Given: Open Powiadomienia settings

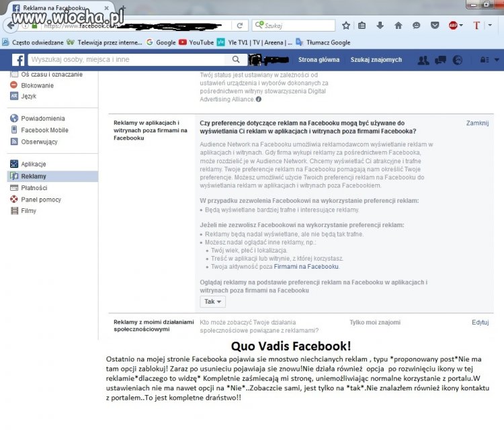Looking at the screenshot, I should tap(38, 118).
